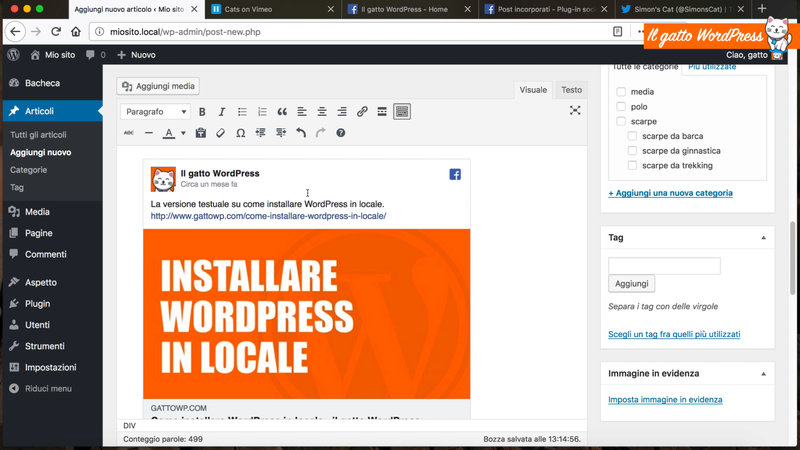Viewport: 800px width, 450px height.
Task: Switch to the Visuale editor tab
Action: tap(533, 90)
